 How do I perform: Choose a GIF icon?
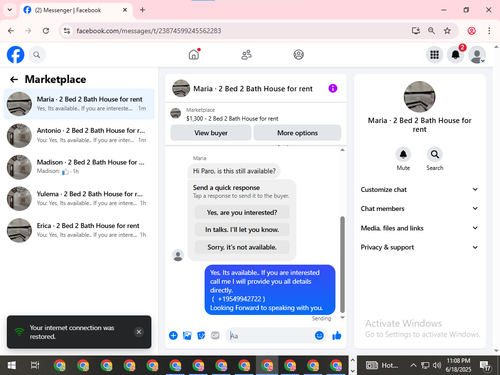click(215, 335)
